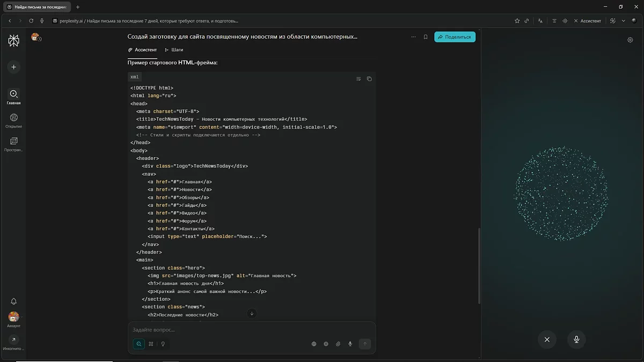Select the Найди письма browser tab
644x362 pixels.
pyautogui.click(x=36, y=7)
